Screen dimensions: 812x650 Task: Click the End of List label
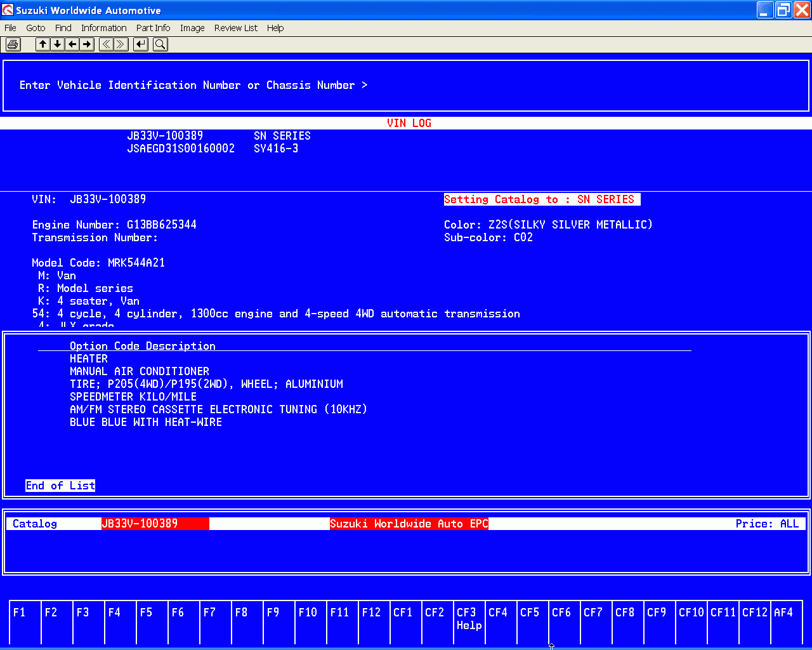coord(60,486)
